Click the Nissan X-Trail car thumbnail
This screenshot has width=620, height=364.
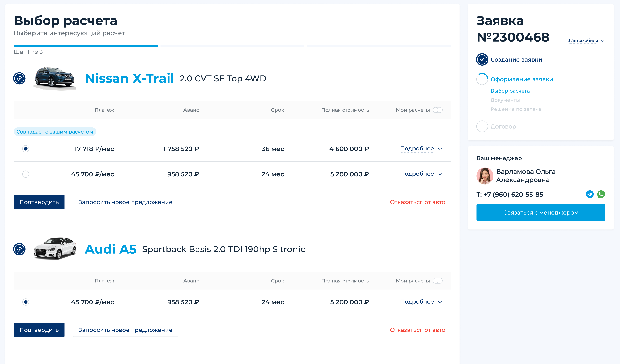pos(55,78)
